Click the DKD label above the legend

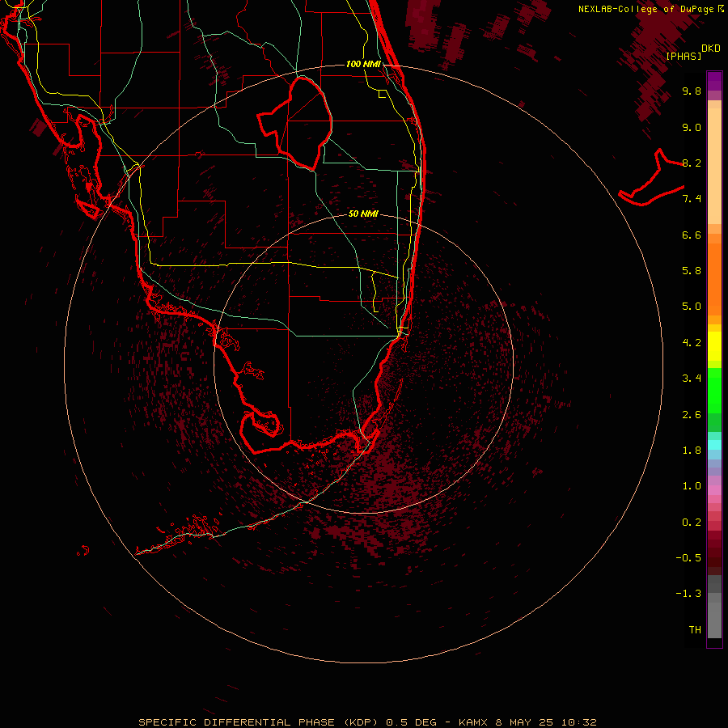pos(711,48)
